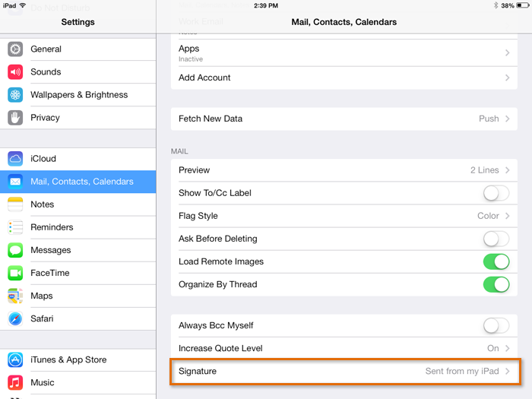The image size is (532, 399).
Task: Tap the Notes notepad icon
Action: 15,204
